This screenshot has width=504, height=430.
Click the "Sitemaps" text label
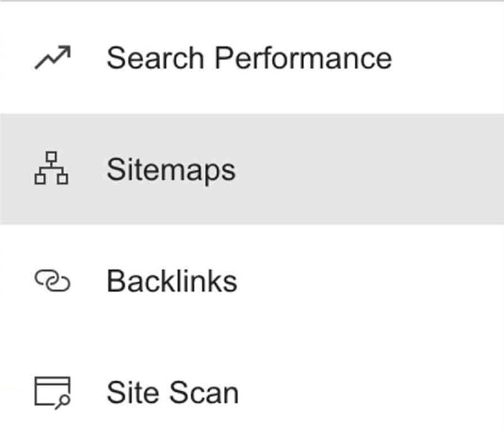pos(171,170)
